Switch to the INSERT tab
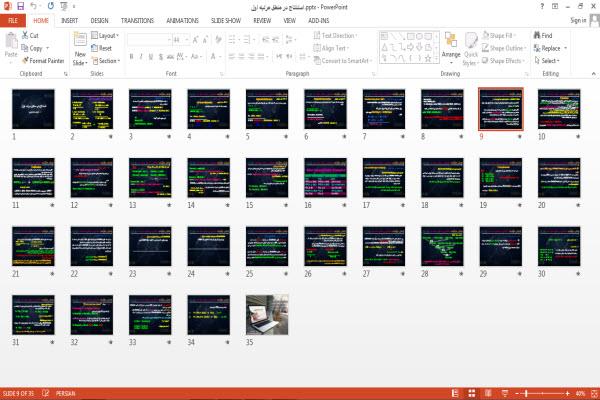The width and height of the screenshot is (600, 400). 69,20
